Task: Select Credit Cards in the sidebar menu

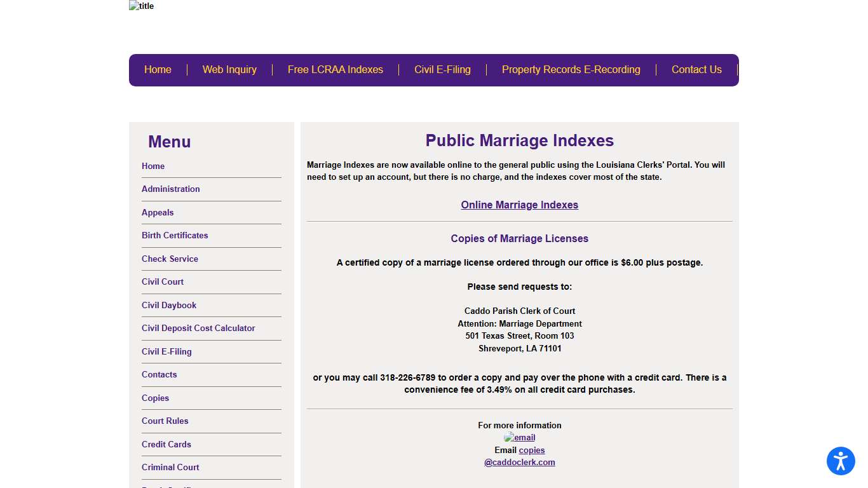Action: tap(166, 444)
